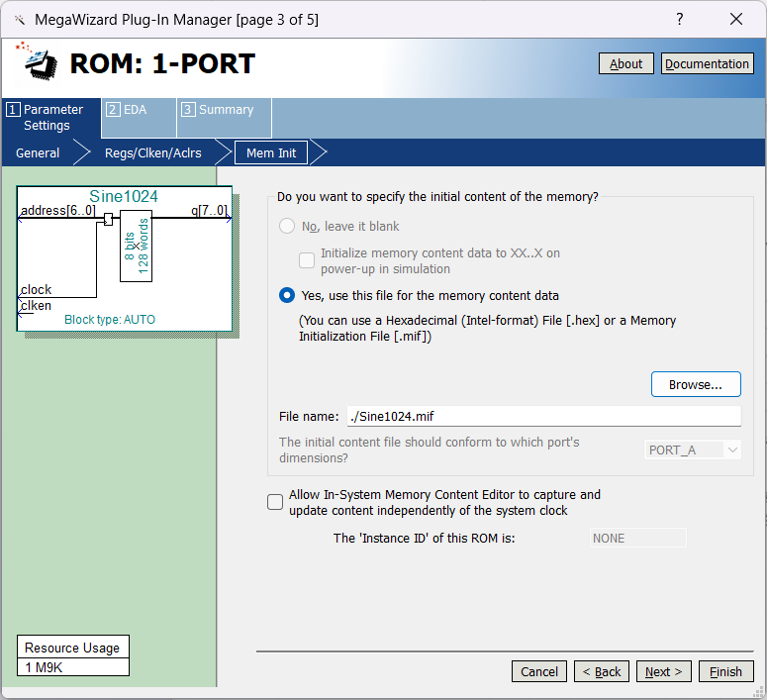Click the Sine1024 block diagram title
This screenshot has width=767, height=700.
124,196
